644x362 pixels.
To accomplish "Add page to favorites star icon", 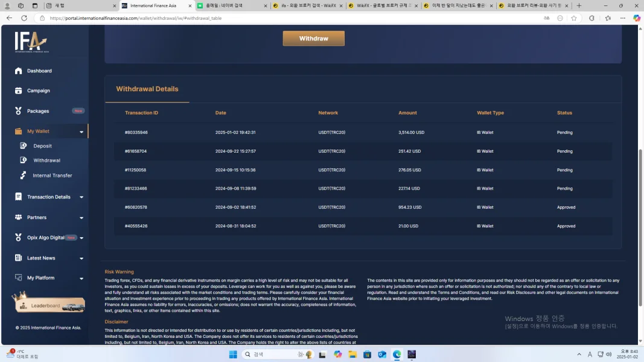I will [x=574, y=18].
